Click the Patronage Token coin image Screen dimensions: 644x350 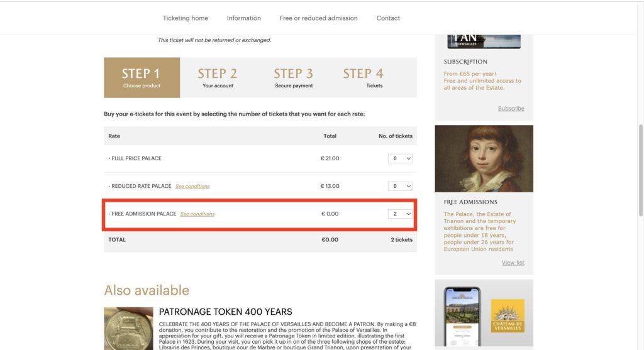[128, 328]
